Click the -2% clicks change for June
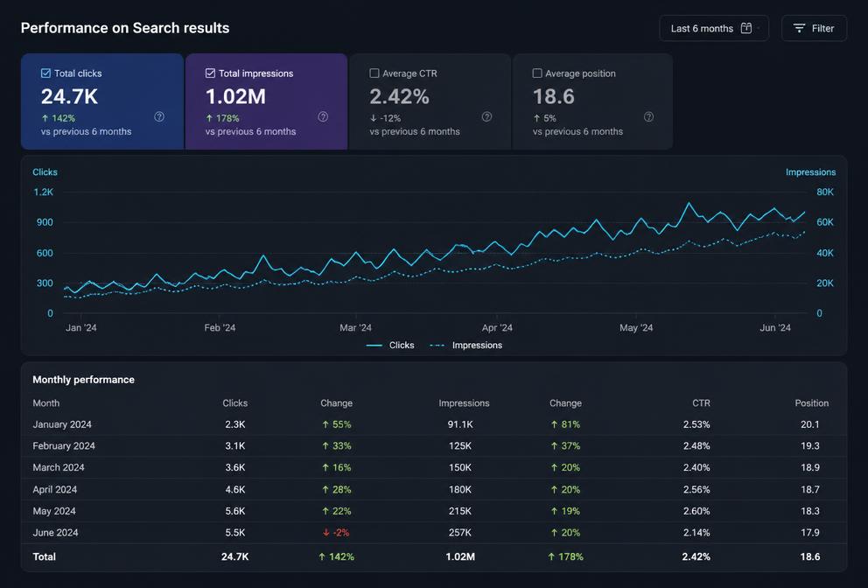868x588 pixels. point(336,533)
